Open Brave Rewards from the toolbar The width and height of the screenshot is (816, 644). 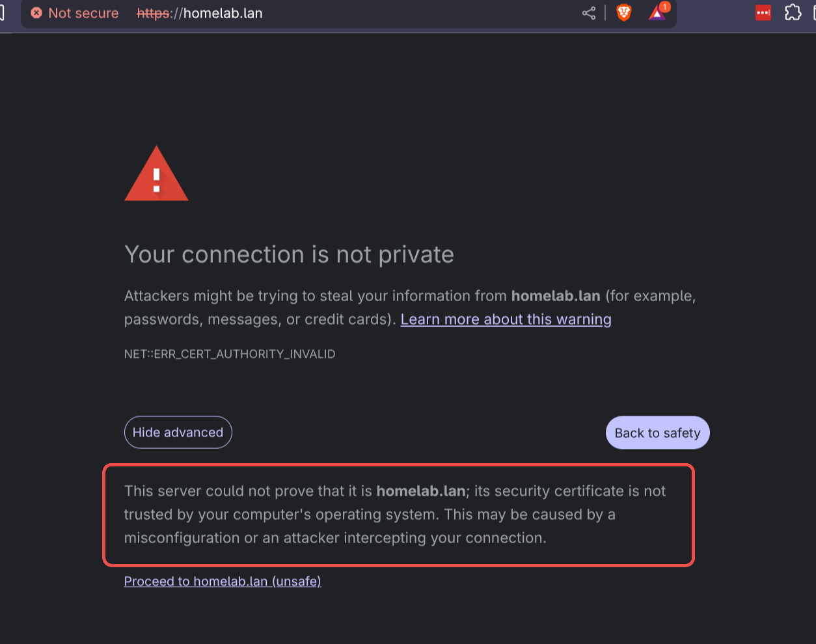point(657,13)
